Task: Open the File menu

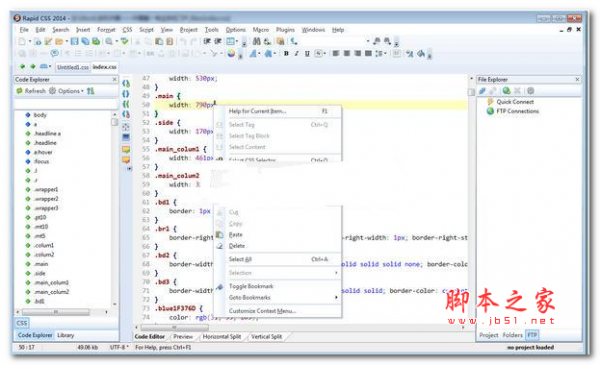Action: [24, 29]
